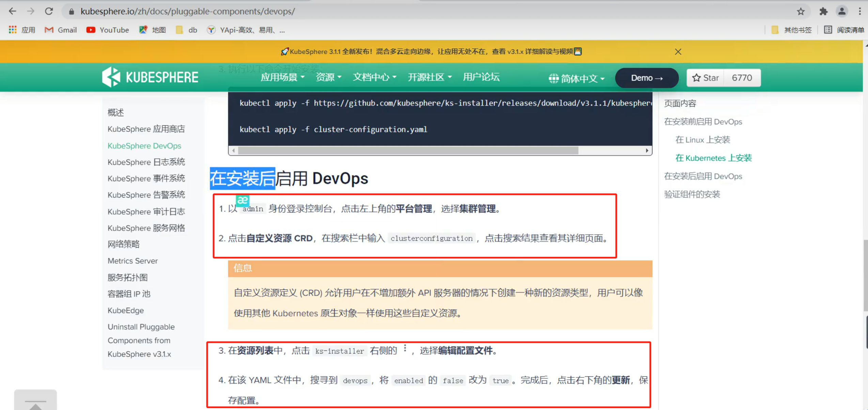868x410 pixels.
Task: Open the Apps grid bookmark
Action: coord(22,30)
